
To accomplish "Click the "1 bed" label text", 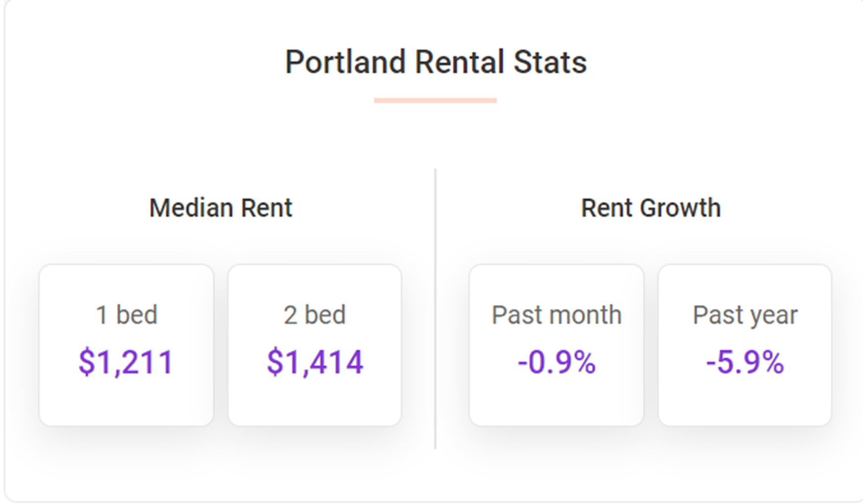I will coord(127,315).
